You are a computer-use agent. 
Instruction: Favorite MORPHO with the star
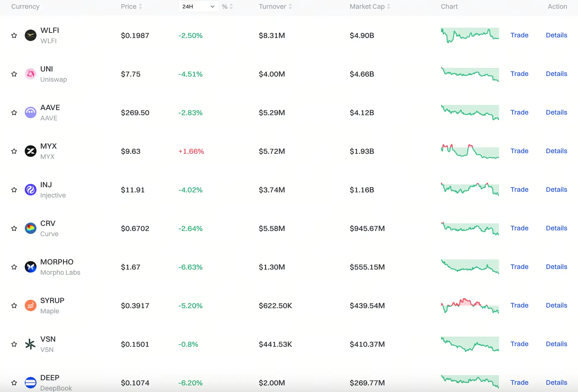click(x=14, y=267)
